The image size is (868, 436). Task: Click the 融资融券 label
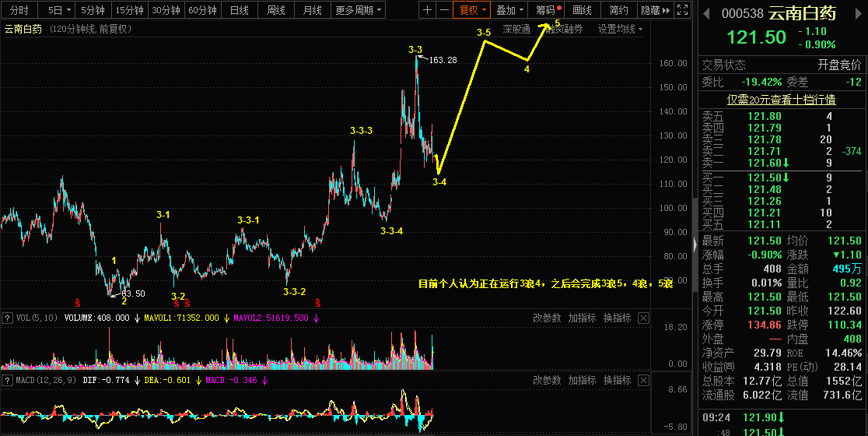(x=564, y=30)
